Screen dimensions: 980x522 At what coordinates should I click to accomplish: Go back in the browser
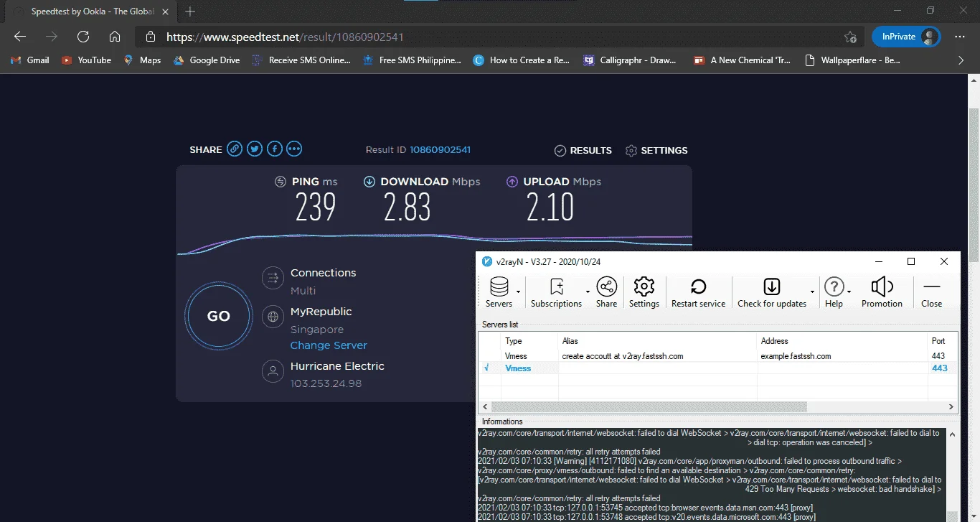coord(20,37)
